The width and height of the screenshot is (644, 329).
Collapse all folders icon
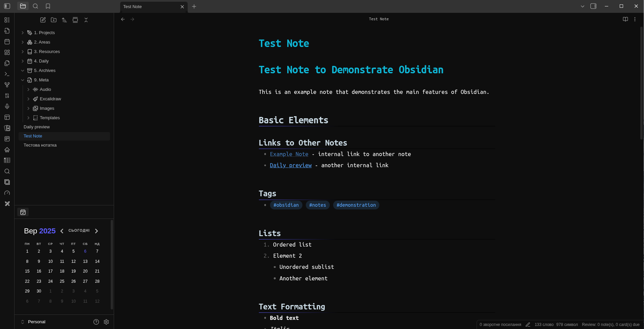[x=86, y=20]
